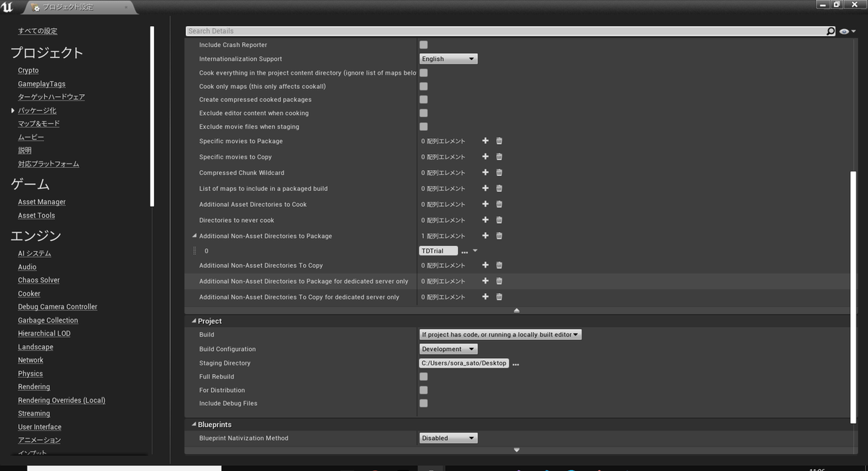Open 対応プラットフォーム settings category
The width and height of the screenshot is (868, 471).
coord(48,164)
